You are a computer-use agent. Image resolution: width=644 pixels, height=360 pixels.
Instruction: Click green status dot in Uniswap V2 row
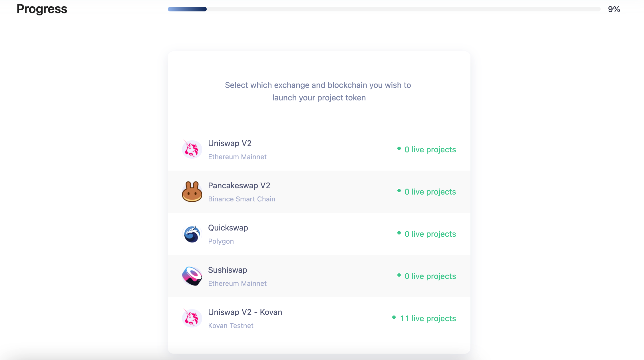pyautogui.click(x=399, y=148)
